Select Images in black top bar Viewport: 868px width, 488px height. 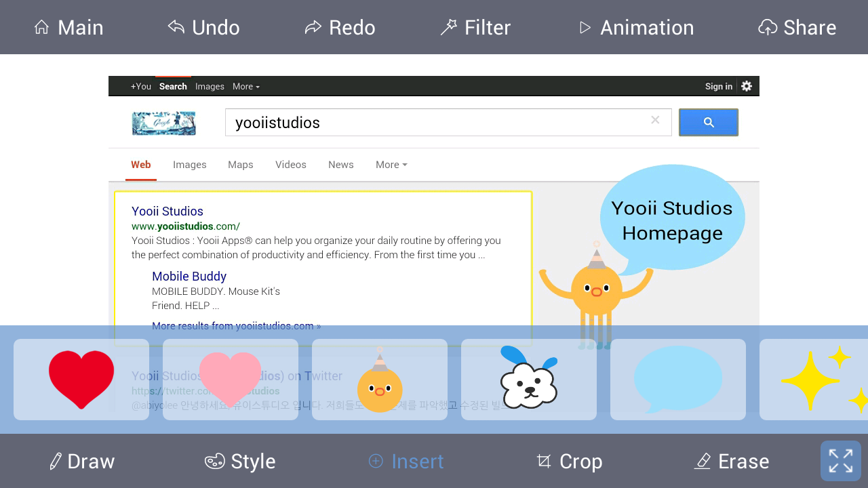point(210,86)
